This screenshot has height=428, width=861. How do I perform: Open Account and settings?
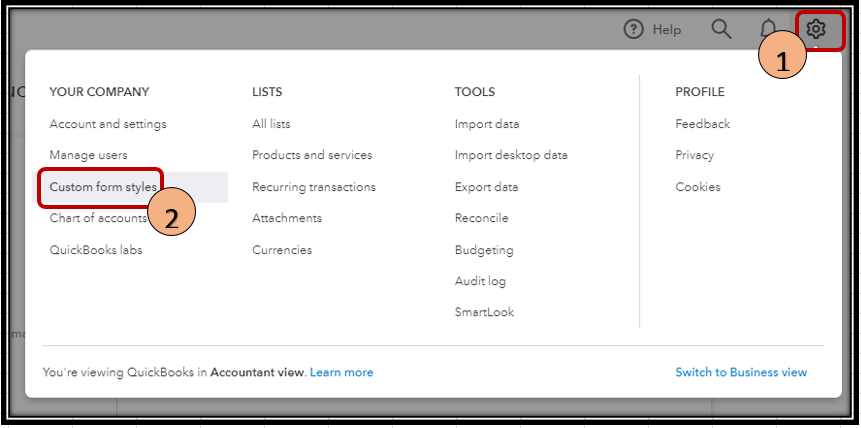pyautogui.click(x=108, y=124)
